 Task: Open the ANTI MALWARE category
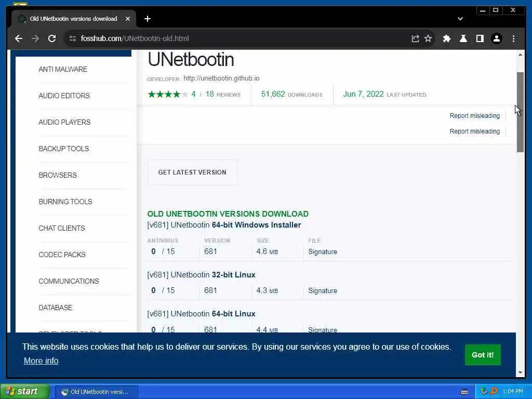coord(63,69)
